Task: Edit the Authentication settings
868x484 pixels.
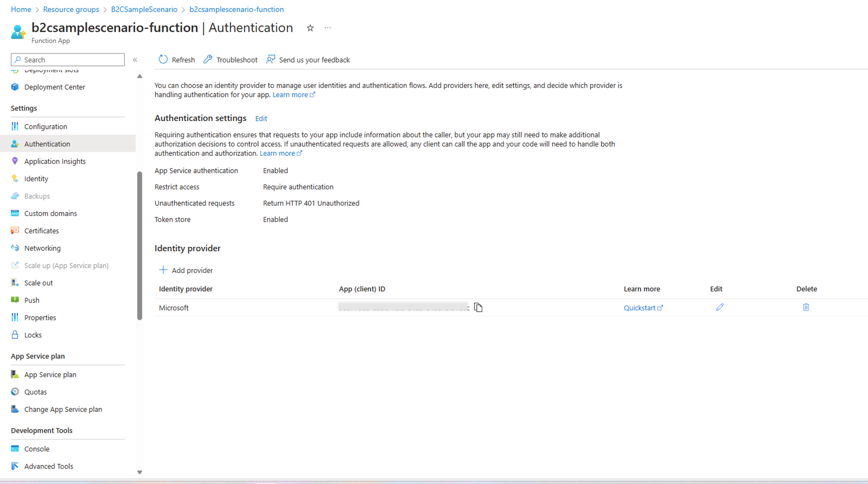Action: [x=261, y=118]
